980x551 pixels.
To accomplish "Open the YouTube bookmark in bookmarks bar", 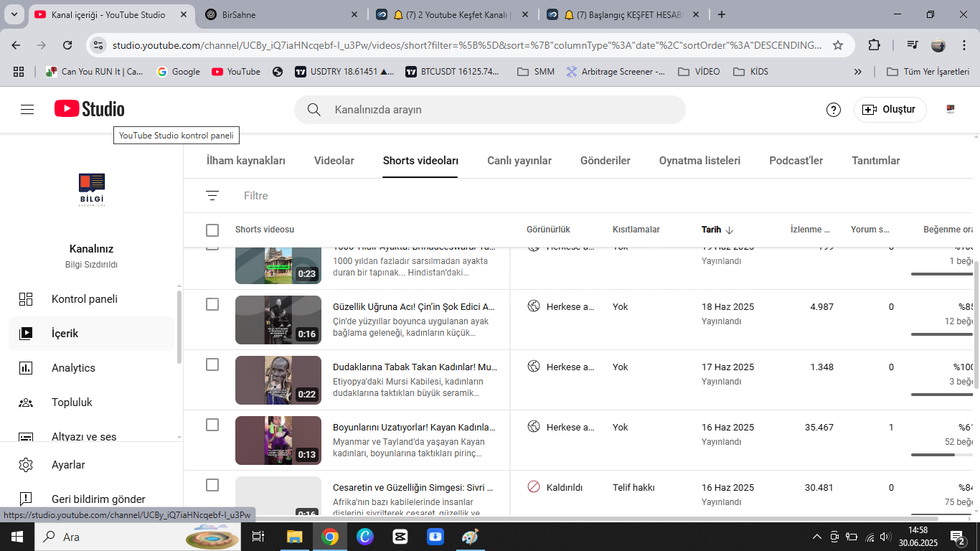I will tap(236, 72).
